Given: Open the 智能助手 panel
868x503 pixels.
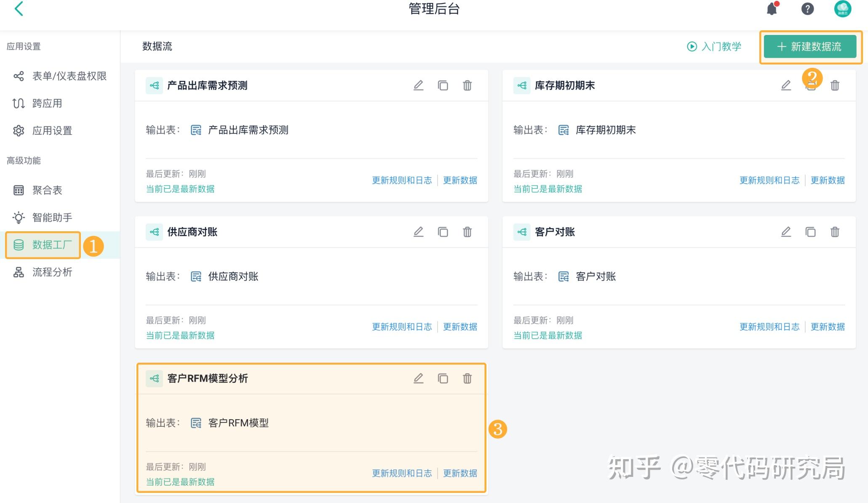Looking at the screenshot, I should click(x=51, y=217).
